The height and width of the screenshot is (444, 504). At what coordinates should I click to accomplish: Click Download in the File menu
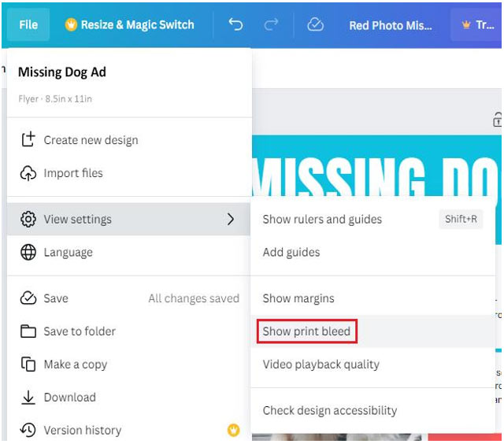click(69, 398)
